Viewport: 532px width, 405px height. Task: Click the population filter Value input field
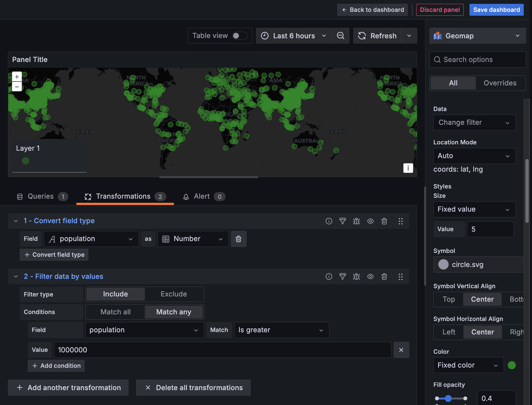[x=223, y=350]
